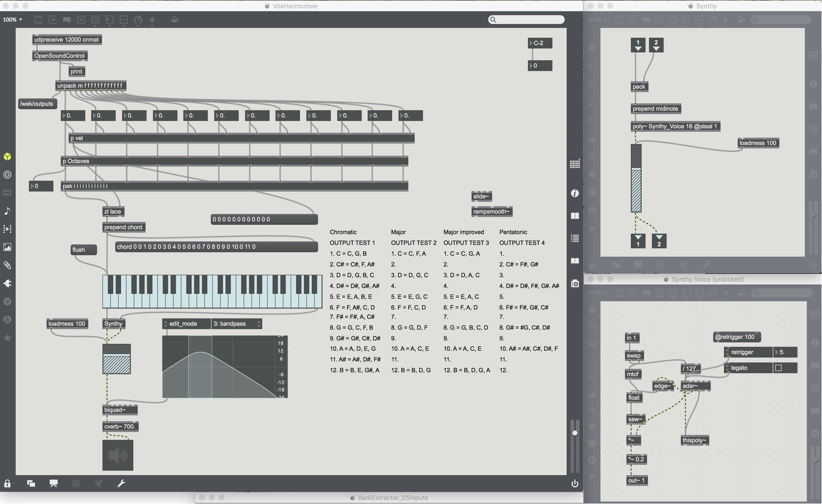Open the Inspector info icon
This screenshot has width=822, height=504.
click(575, 193)
